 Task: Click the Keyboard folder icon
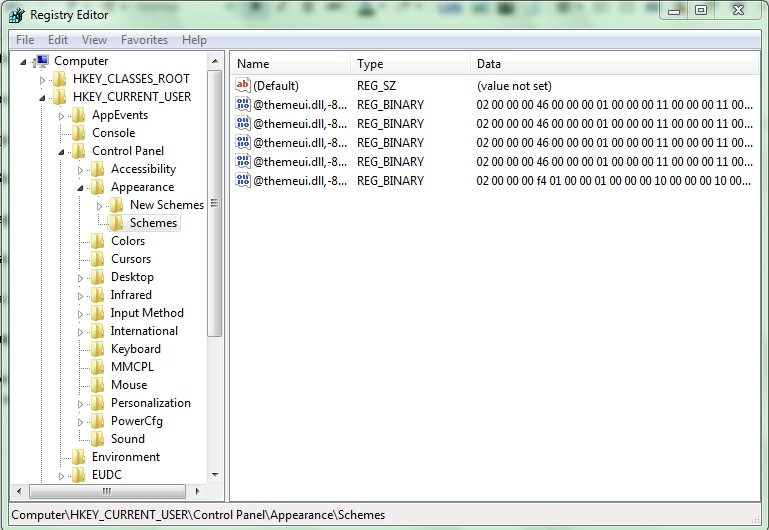[98, 349]
